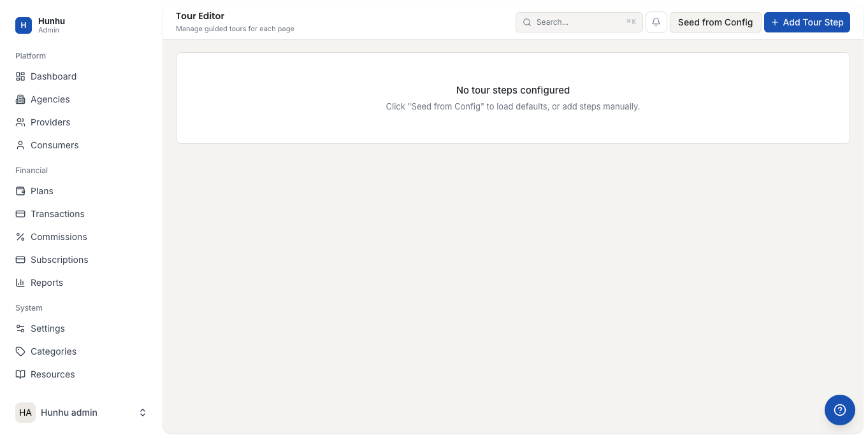Click "Manage guided tours for each page" subtitle
Screen dimensions: 868x438
point(235,29)
